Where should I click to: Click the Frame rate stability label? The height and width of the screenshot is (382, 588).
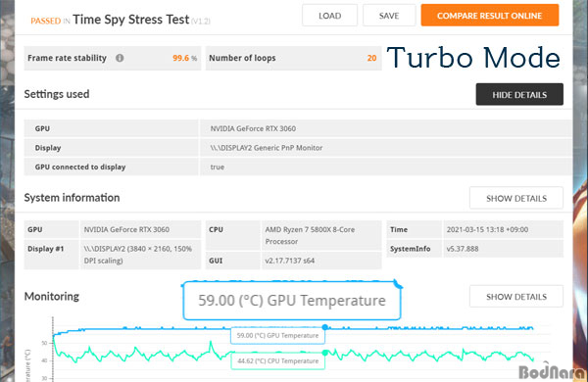[67, 58]
